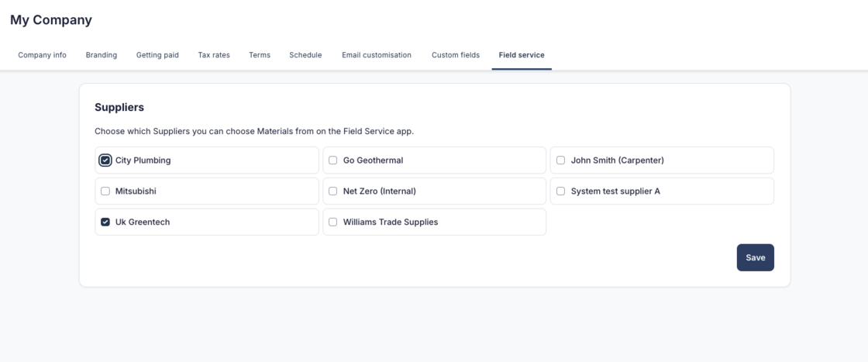Viewport: 868px width, 362px height.
Task: Open the Tax rates tab
Action: 214,55
